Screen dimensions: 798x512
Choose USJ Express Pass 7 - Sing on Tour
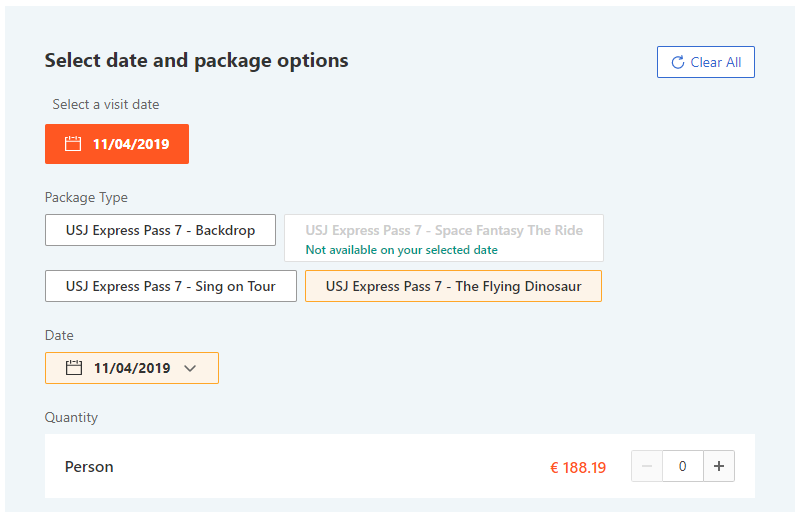(x=170, y=286)
